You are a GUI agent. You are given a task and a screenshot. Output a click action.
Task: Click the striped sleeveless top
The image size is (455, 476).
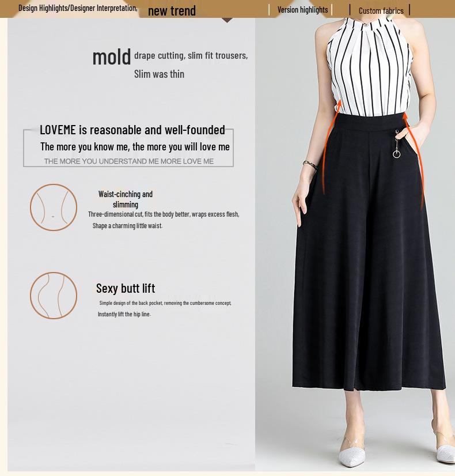(x=369, y=67)
